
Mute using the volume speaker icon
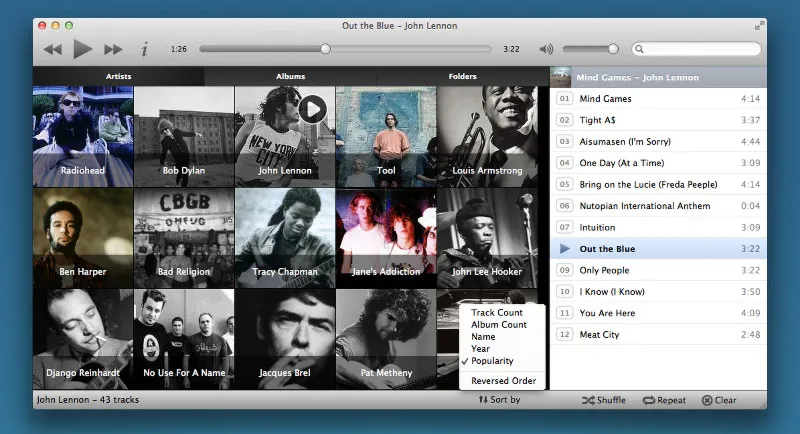click(546, 49)
